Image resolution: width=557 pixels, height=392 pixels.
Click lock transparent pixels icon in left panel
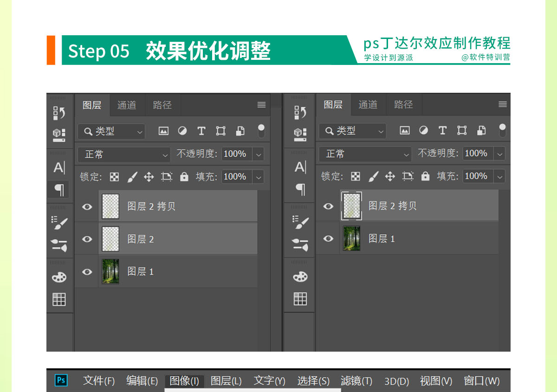pyautogui.click(x=114, y=177)
